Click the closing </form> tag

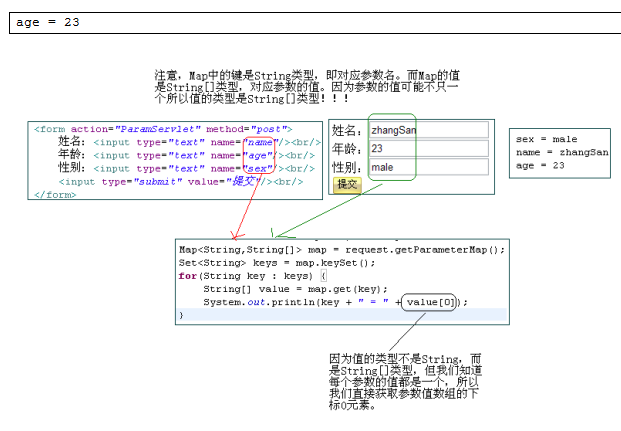click(x=55, y=195)
